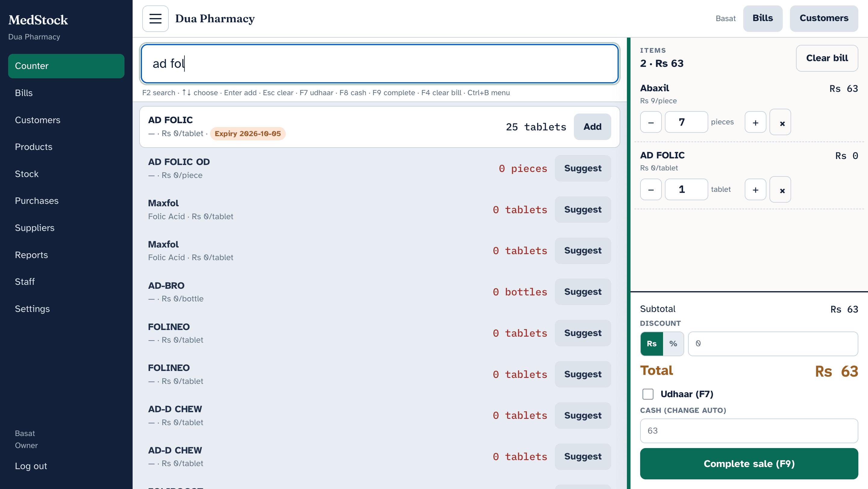Remove AD FOLIC from the bill
The width and height of the screenshot is (868, 489).
(x=780, y=189)
